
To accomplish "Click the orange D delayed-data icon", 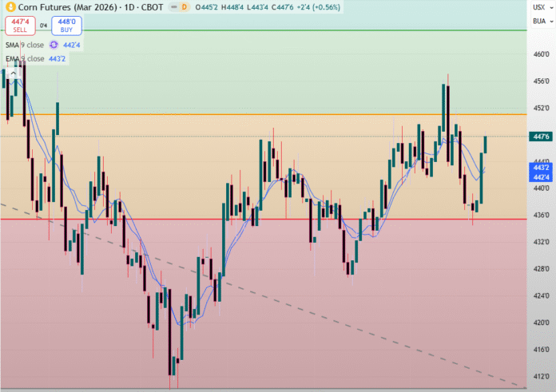I will [x=183, y=7].
